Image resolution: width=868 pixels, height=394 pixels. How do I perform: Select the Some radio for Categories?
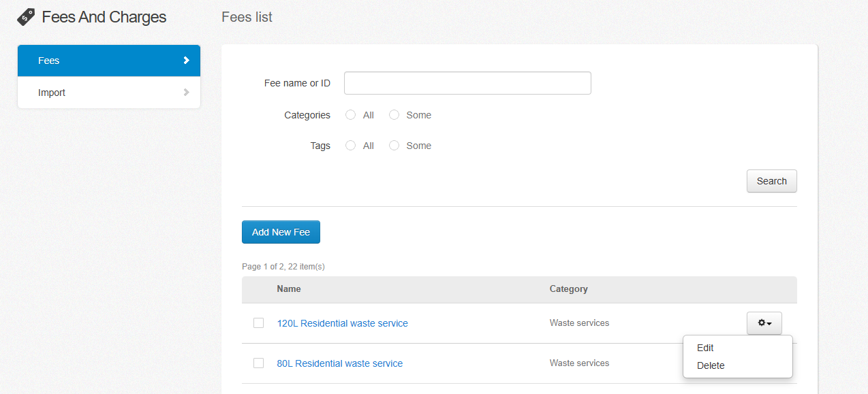tap(394, 115)
